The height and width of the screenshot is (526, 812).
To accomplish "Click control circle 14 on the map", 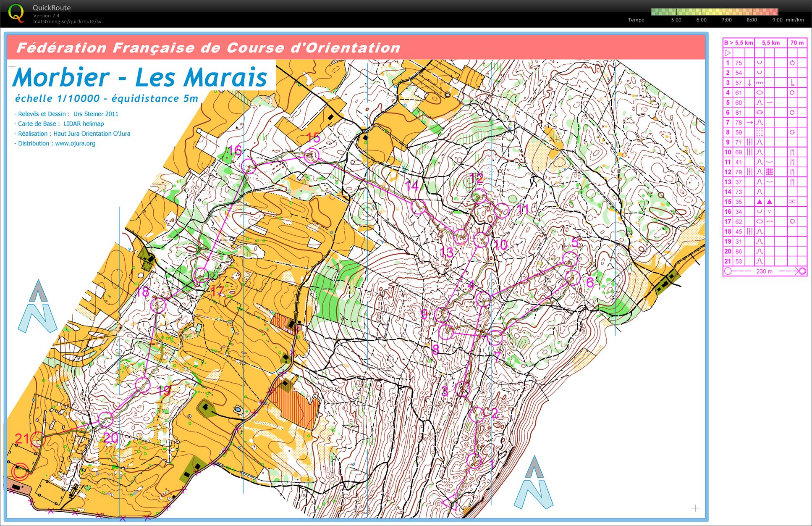I will click(419, 207).
